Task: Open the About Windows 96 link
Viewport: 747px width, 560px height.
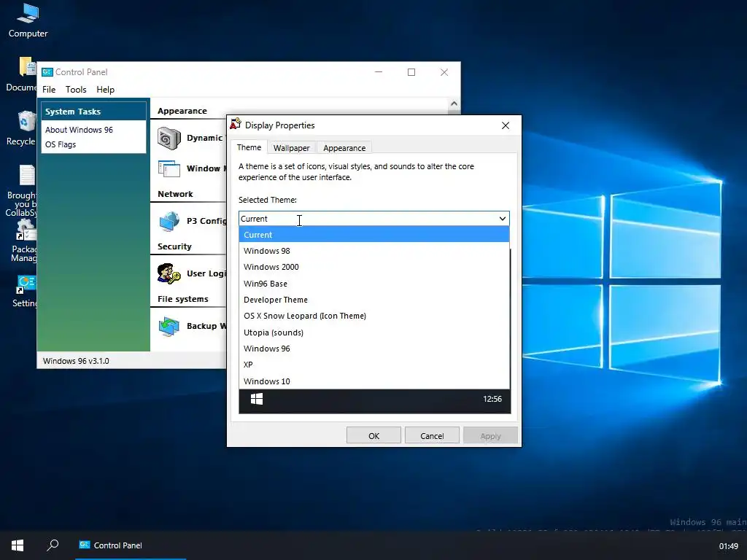Action: pos(79,130)
